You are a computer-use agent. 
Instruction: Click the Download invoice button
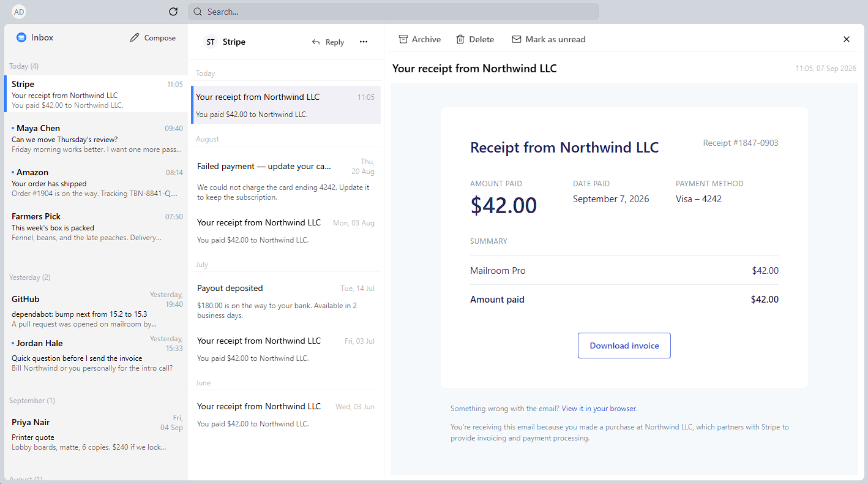[x=624, y=346]
